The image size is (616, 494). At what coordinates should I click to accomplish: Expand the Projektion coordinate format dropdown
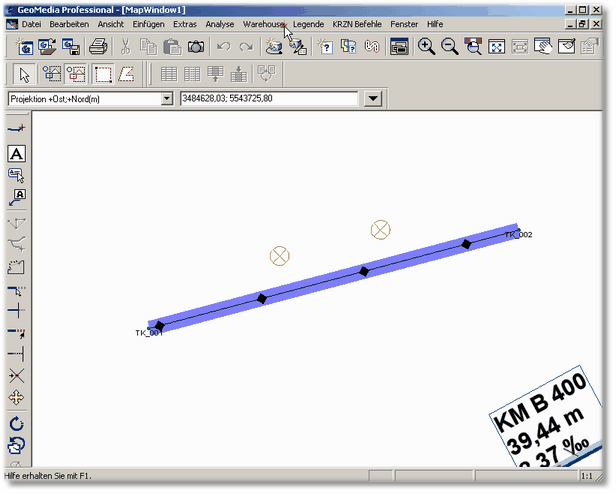tap(167, 99)
